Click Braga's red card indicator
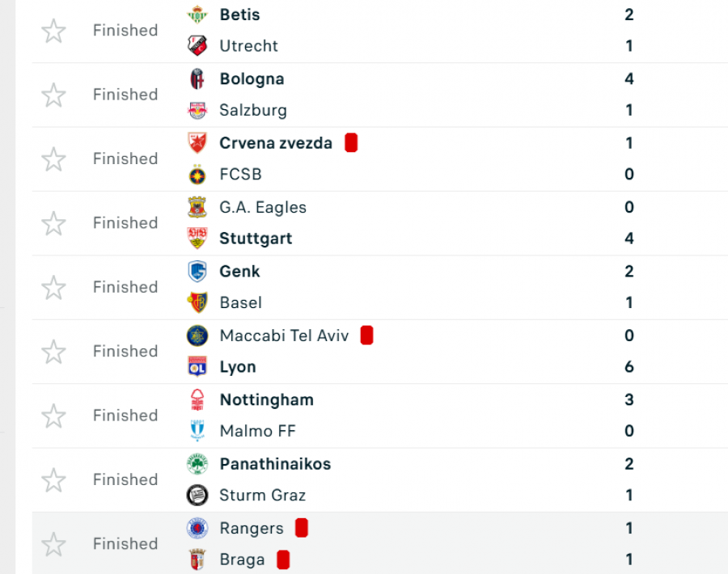 point(283,559)
